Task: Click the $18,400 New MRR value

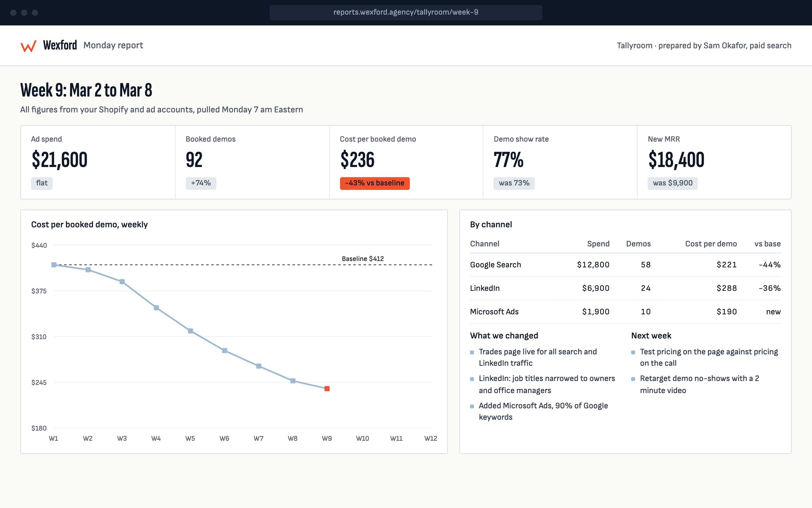Action: click(676, 160)
